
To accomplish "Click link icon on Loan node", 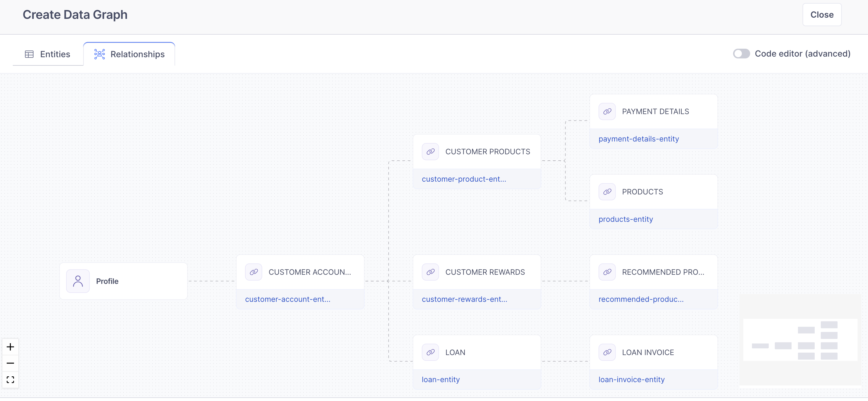I will click(430, 352).
